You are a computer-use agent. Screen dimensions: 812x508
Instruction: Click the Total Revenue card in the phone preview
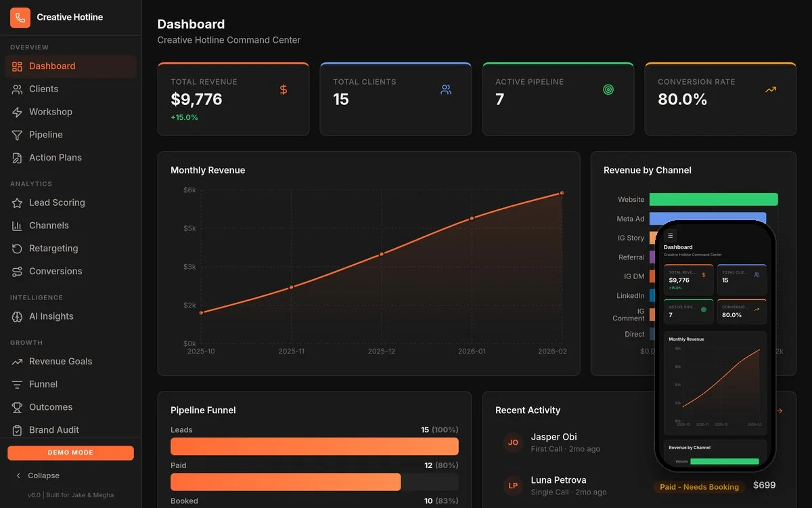click(688, 280)
